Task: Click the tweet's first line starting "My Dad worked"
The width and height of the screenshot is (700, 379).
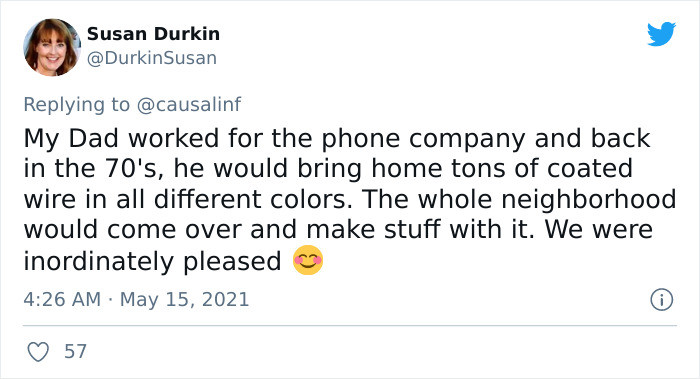Action: tap(337, 139)
